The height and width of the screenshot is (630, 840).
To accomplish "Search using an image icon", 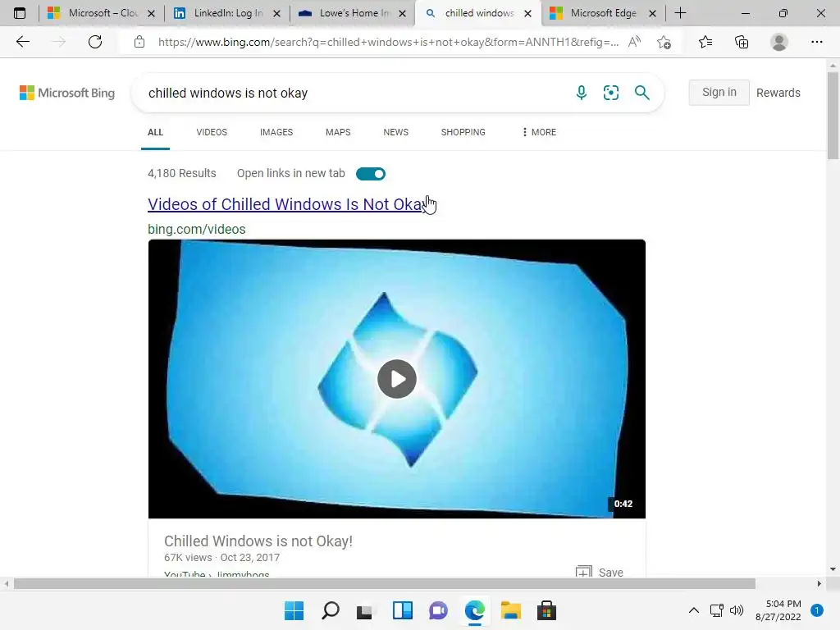I will click(610, 93).
